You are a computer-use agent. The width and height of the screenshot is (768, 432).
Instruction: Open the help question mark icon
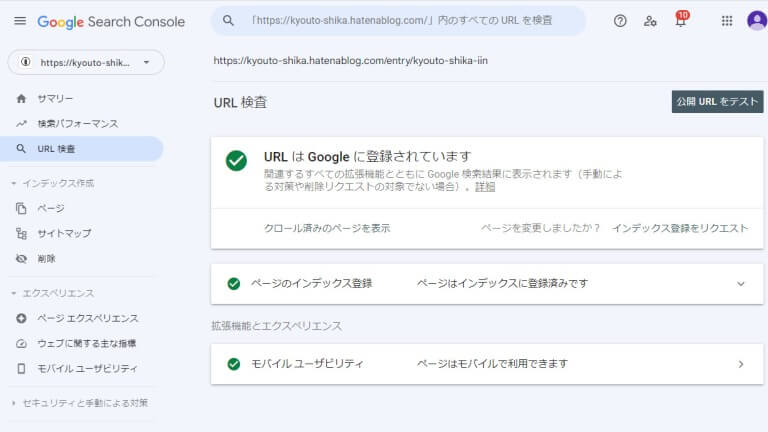click(620, 21)
